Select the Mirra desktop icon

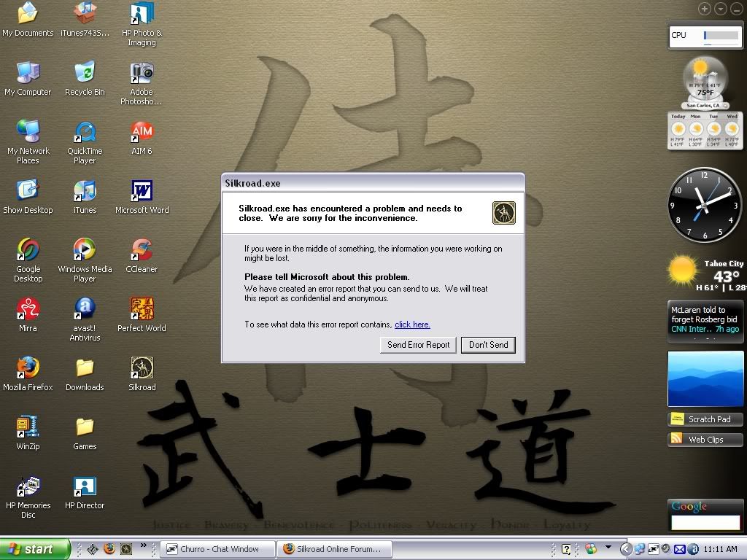click(28, 315)
